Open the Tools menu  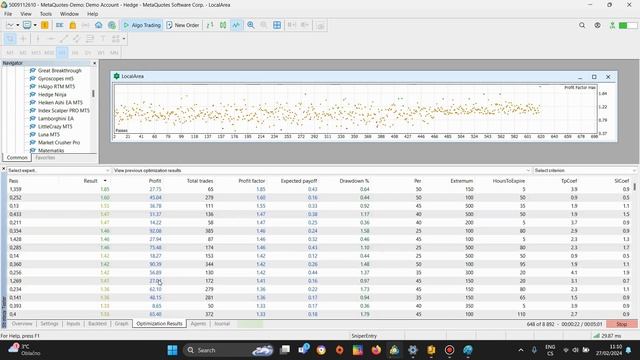[x=46, y=14]
